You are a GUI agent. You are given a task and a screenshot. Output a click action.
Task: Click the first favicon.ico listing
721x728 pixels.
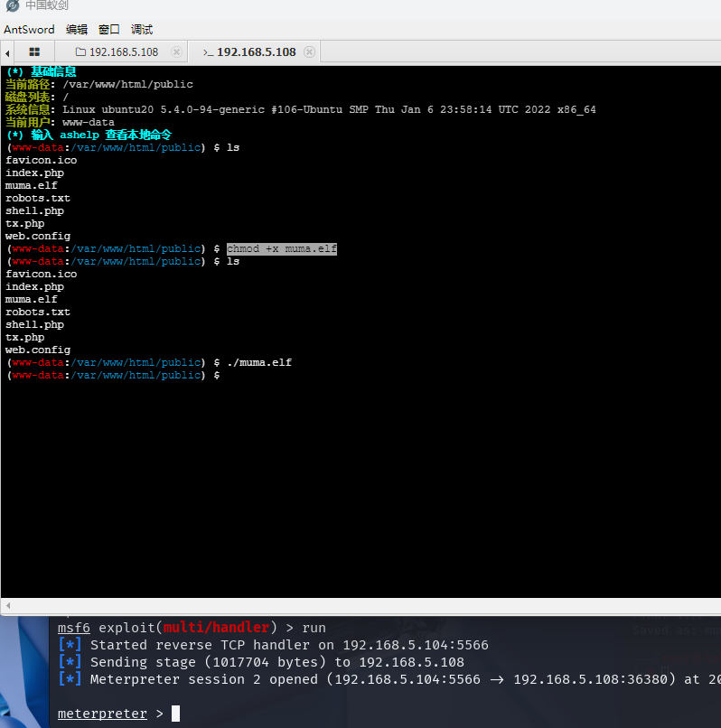tap(42, 160)
